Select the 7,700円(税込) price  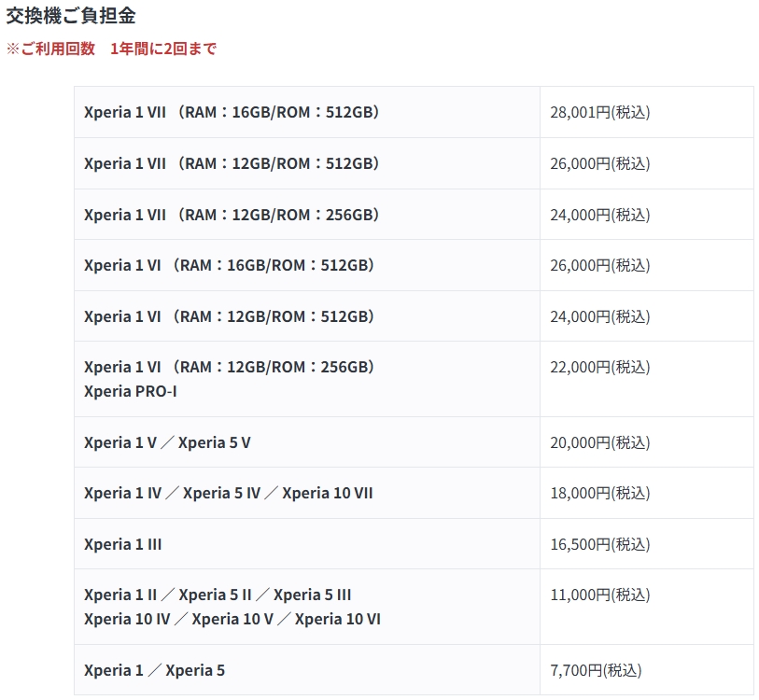pyautogui.click(x=596, y=670)
